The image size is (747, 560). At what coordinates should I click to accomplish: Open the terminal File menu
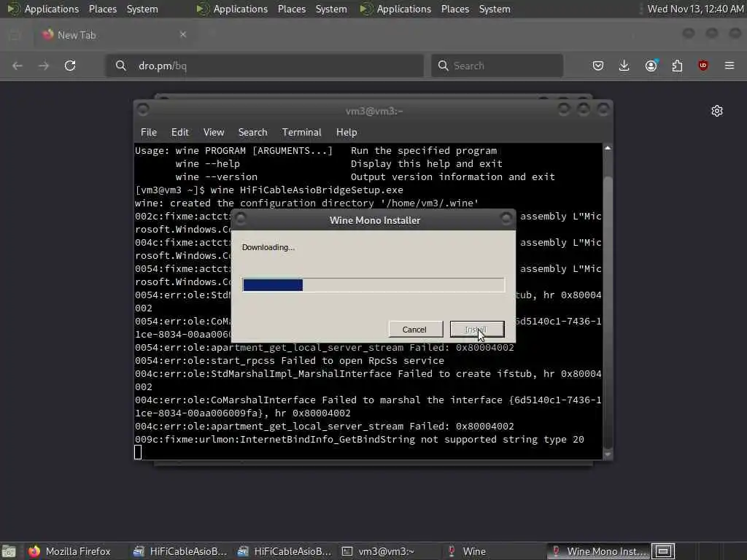pos(149,133)
